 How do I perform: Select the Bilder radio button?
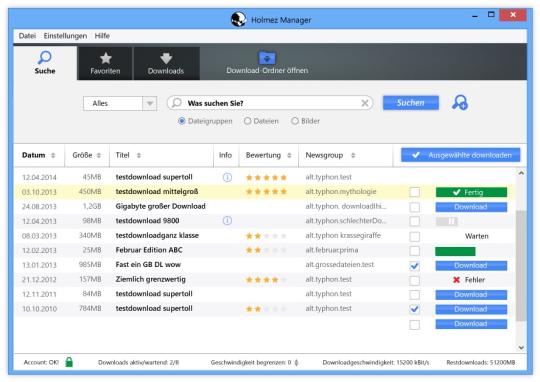coord(295,121)
